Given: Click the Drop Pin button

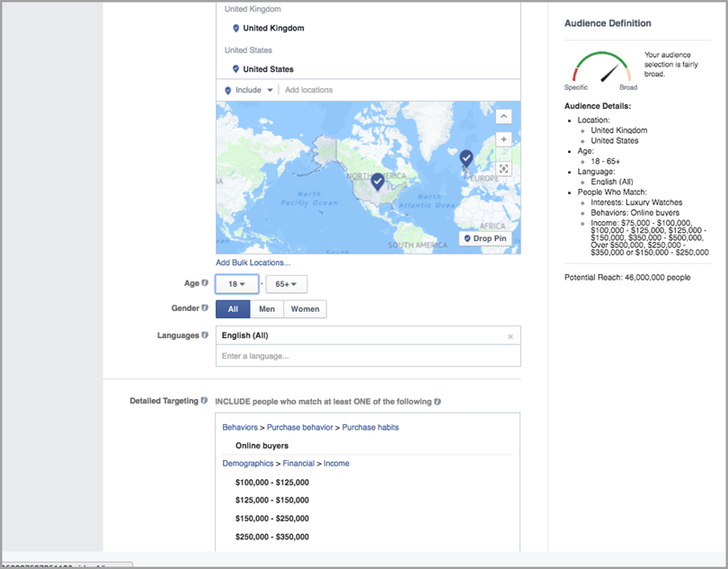Looking at the screenshot, I should (x=485, y=239).
